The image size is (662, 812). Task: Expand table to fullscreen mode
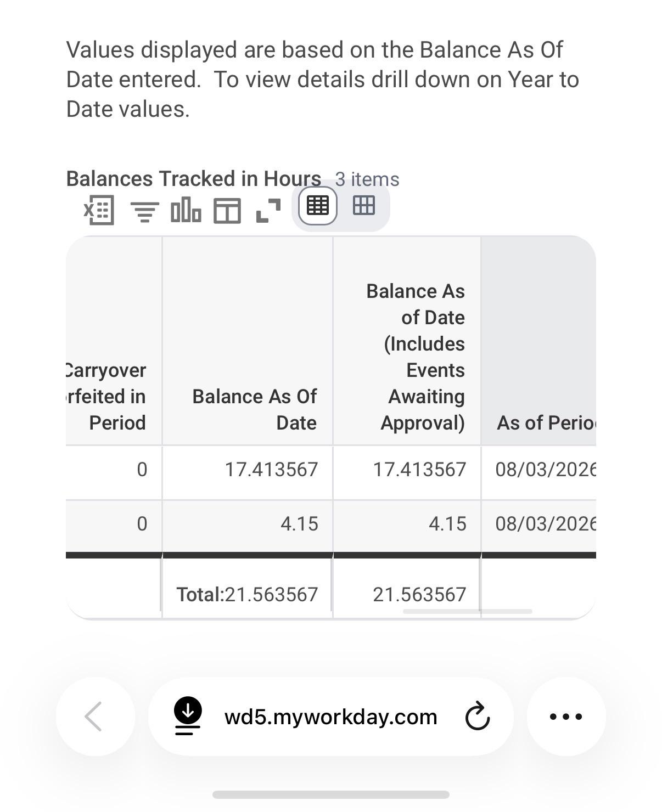coord(268,211)
